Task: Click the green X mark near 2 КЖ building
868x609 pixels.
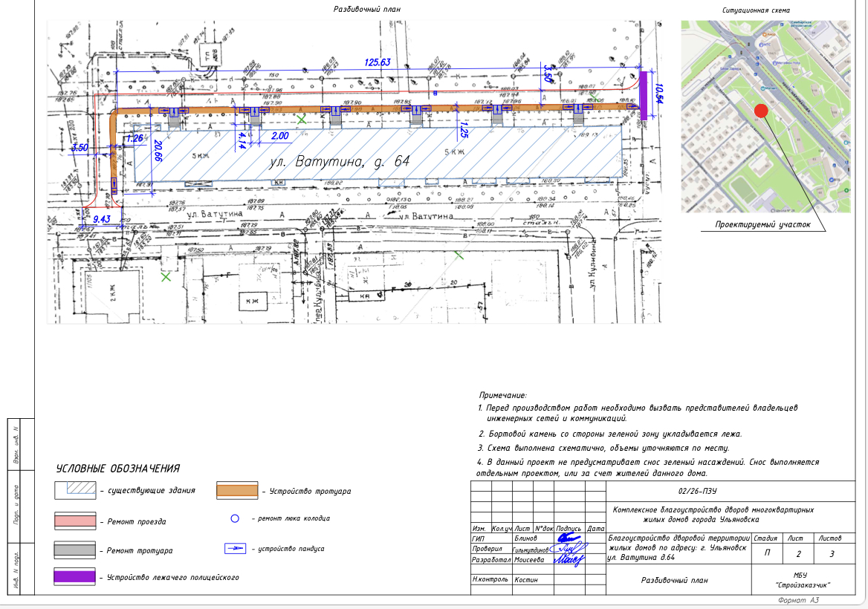Action: [166, 277]
